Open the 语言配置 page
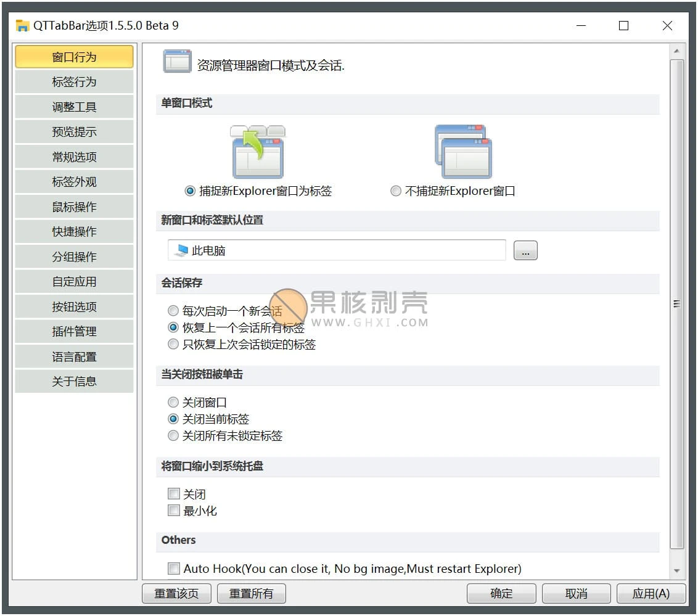Image resolution: width=698 pixels, height=616 pixels. pos(73,356)
